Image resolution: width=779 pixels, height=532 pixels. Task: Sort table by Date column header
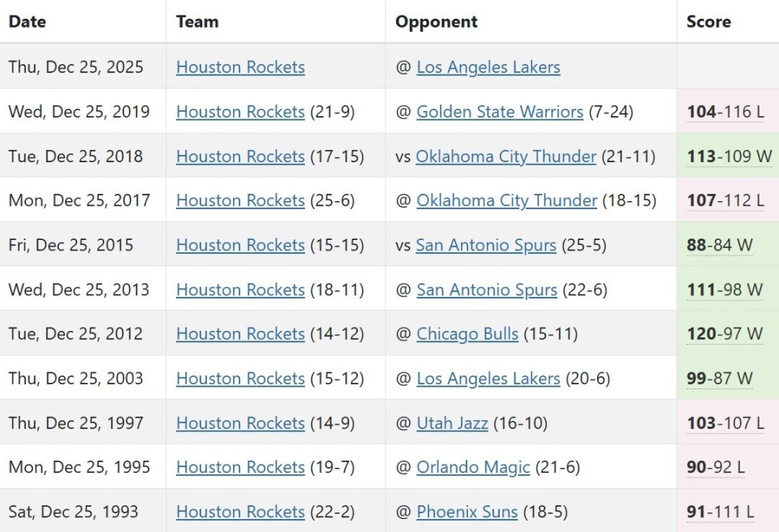pos(26,22)
